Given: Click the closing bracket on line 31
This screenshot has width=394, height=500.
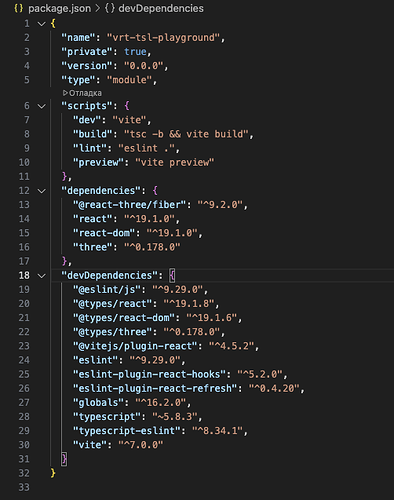Looking at the screenshot, I should pos(64,459).
